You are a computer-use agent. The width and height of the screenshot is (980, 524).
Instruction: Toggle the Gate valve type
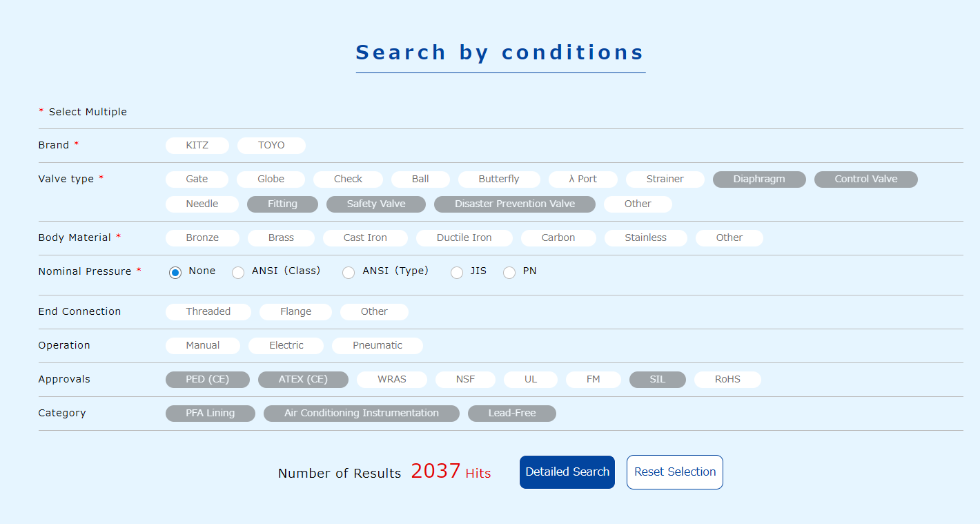[x=197, y=179]
